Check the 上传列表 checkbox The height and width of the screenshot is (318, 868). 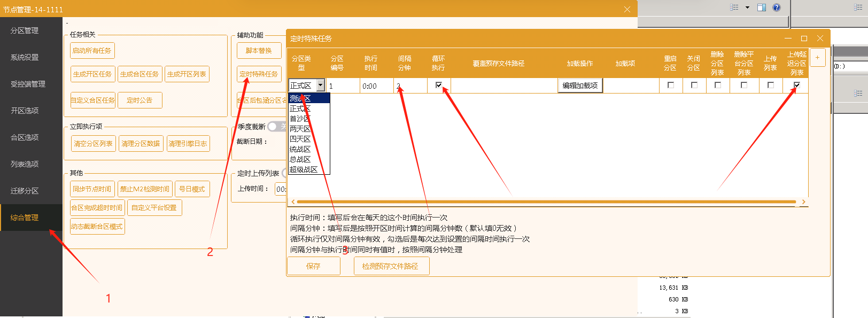(771, 85)
